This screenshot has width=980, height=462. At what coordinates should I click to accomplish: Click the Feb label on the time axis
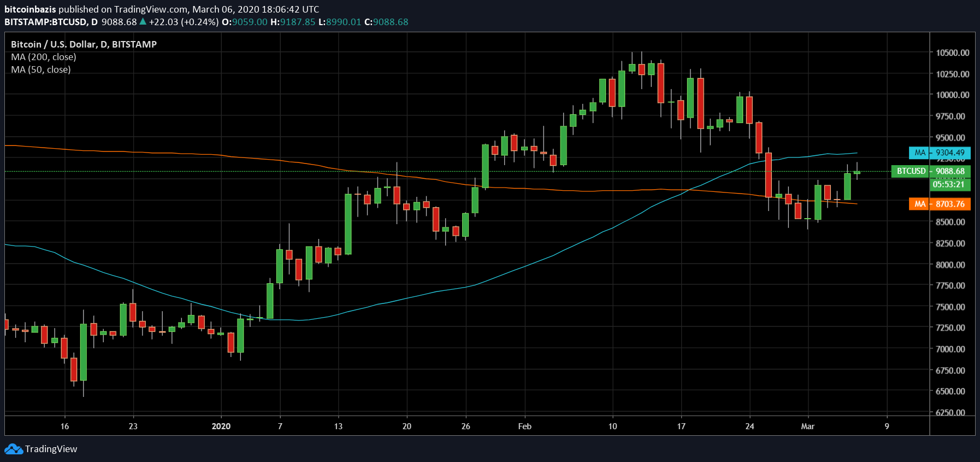pyautogui.click(x=525, y=426)
